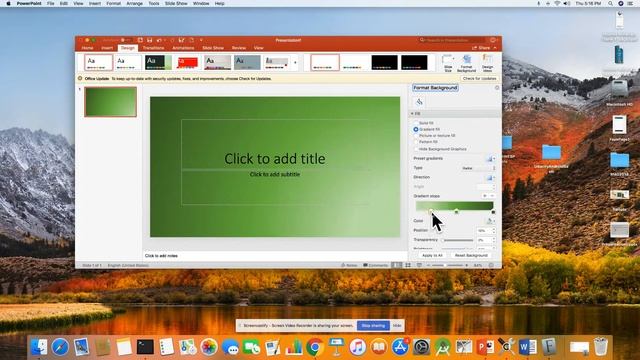Open the Insert ribbon tab
640x360 pixels.
pos(107,48)
